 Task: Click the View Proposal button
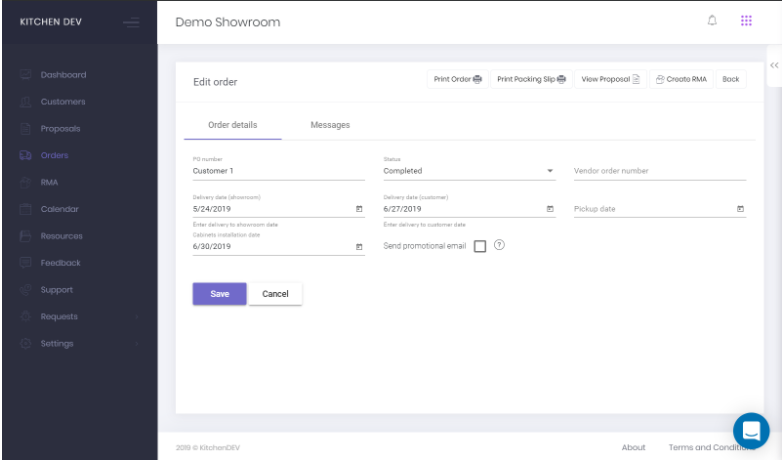coord(610,79)
